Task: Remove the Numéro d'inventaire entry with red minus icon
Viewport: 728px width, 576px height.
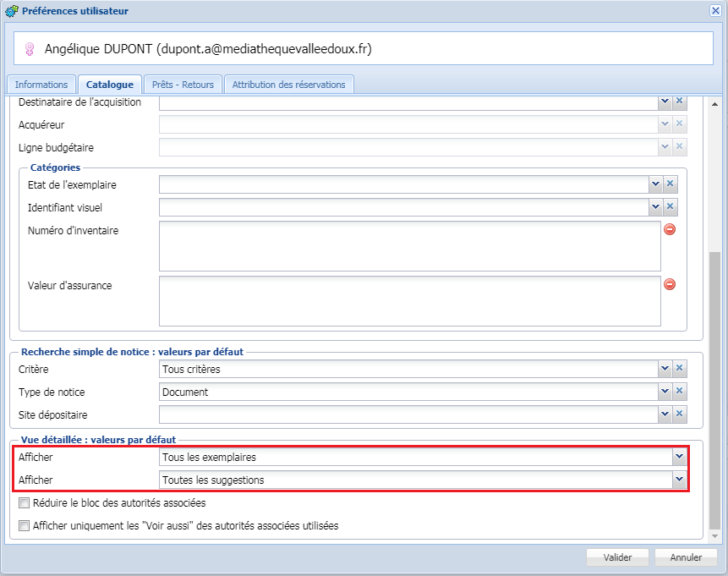Action: click(669, 228)
